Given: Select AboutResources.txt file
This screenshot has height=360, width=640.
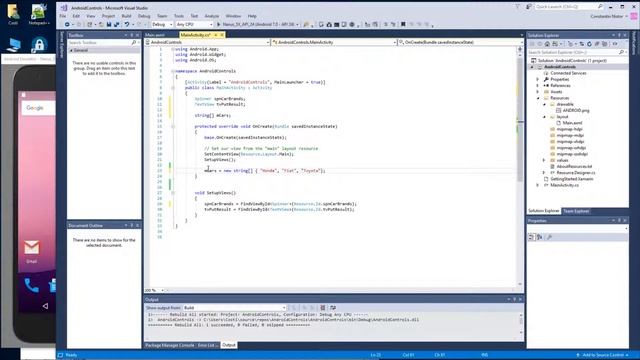Looking at the screenshot, I should [x=574, y=167].
